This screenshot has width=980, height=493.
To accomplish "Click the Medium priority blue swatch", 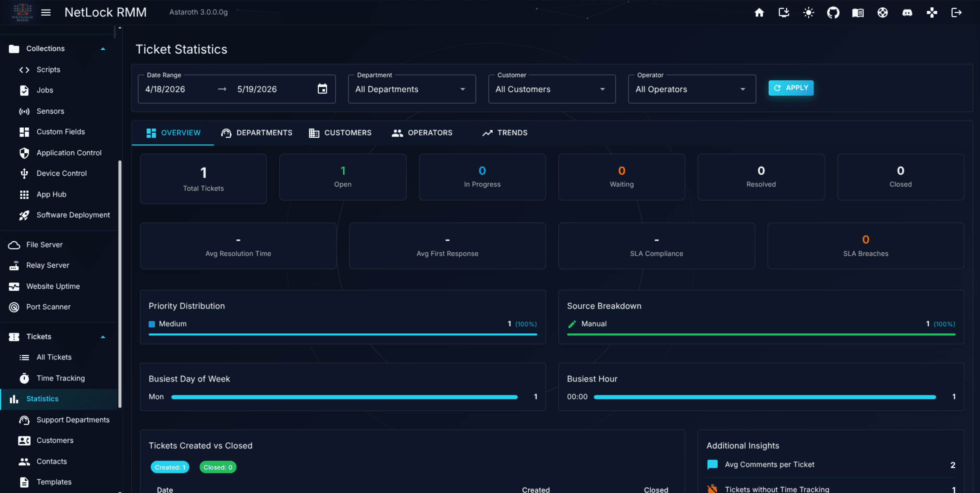I will [152, 324].
